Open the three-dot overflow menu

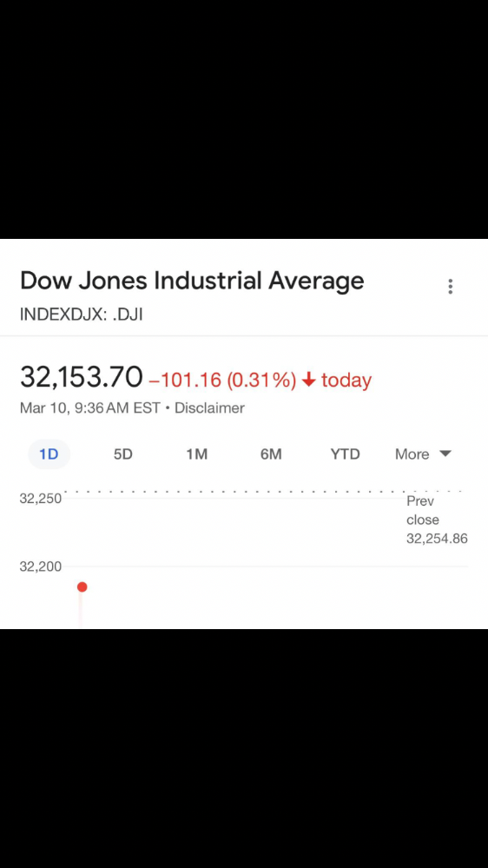451,286
